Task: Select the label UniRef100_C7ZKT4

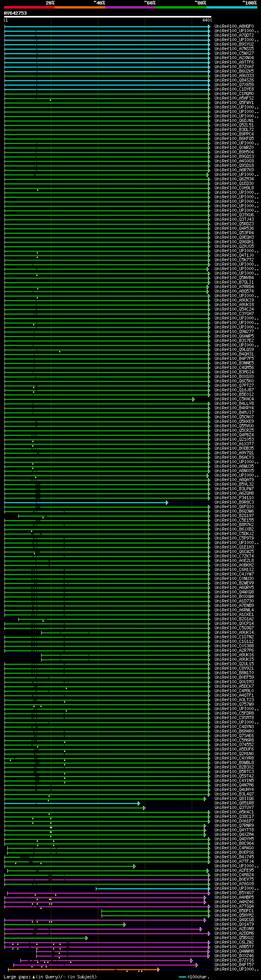Action: pos(234,556)
